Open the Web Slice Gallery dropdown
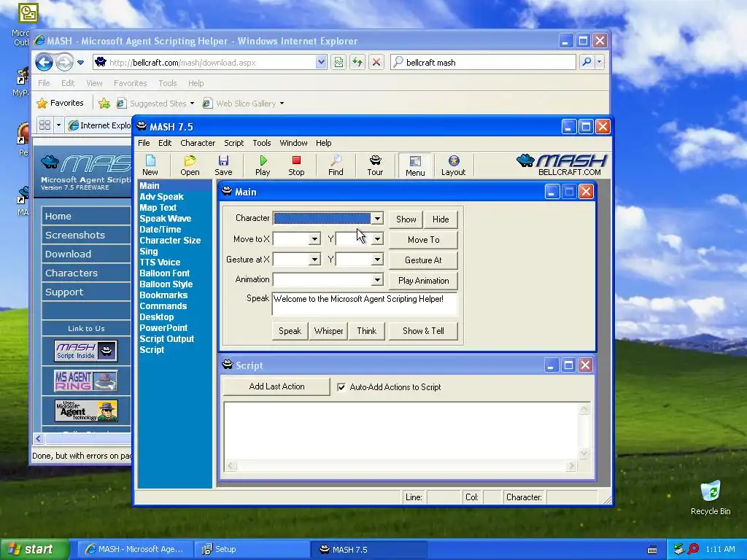The height and width of the screenshot is (560, 747). tap(282, 104)
